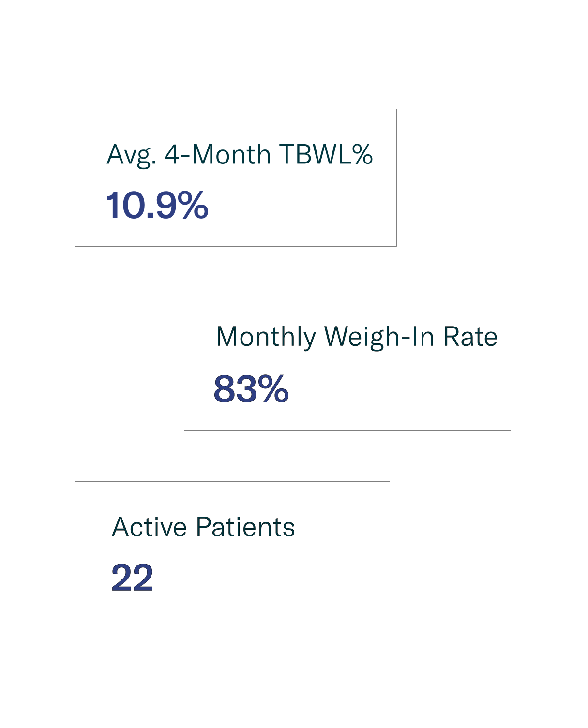Click the percent sign after 10.9
This screenshot has width=588, height=728.
click(x=193, y=205)
